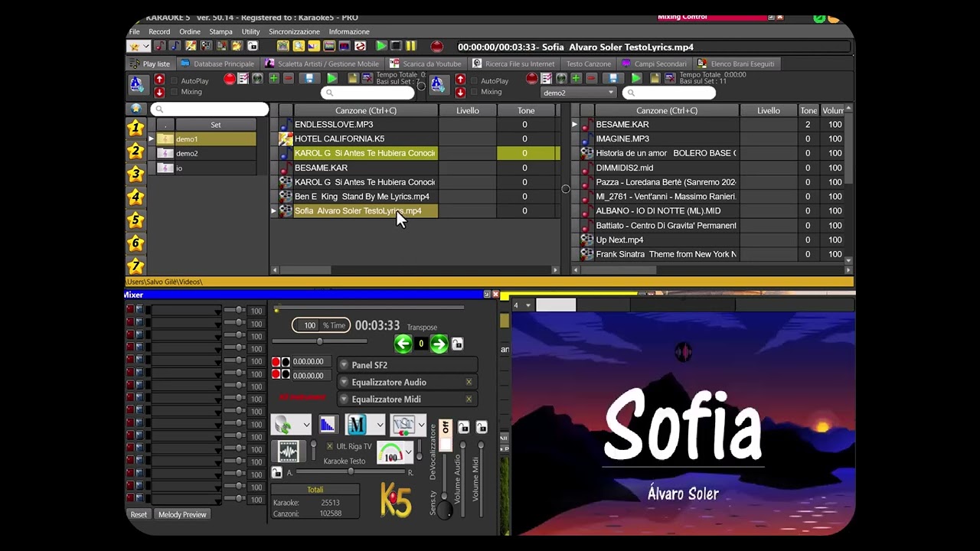Image resolution: width=980 pixels, height=551 pixels.
Task: Save the right playlist with the floppy disk icon
Action: coord(612,79)
